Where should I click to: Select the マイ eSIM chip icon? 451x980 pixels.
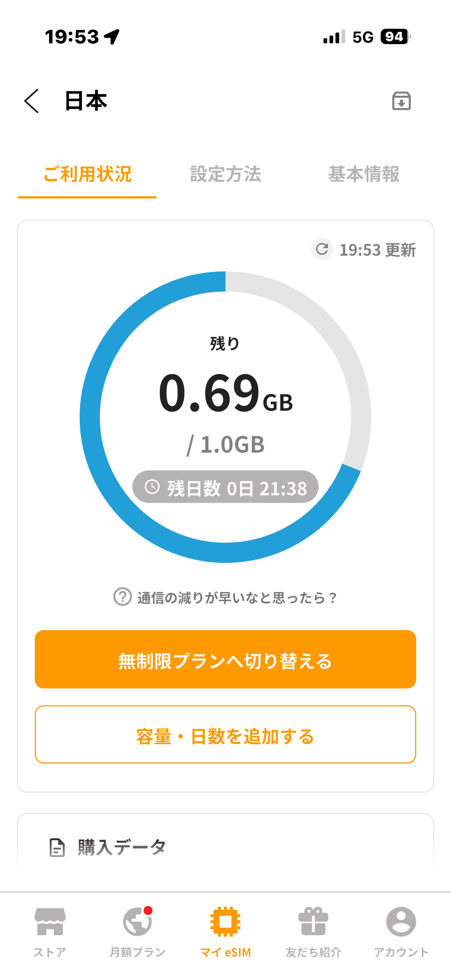(225, 921)
